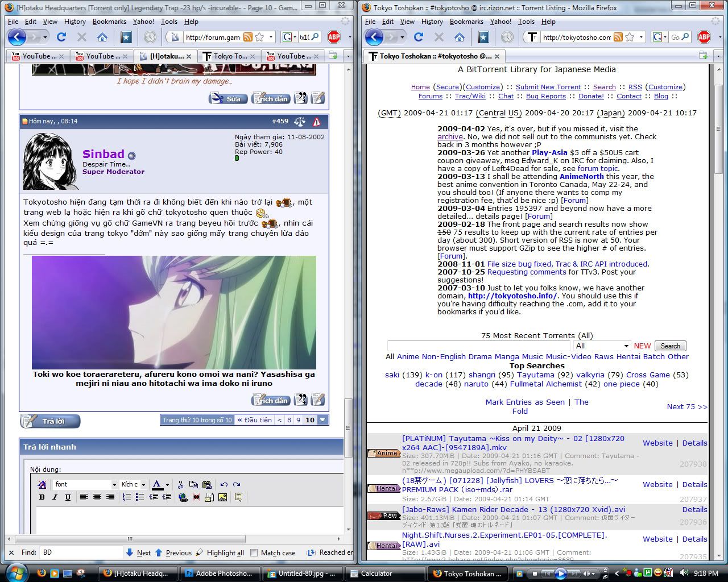The height and width of the screenshot is (582, 728).
Task: Click the Adblock Plus icon in Tokyo Toshokan window
Action: [x=704, y=37]
